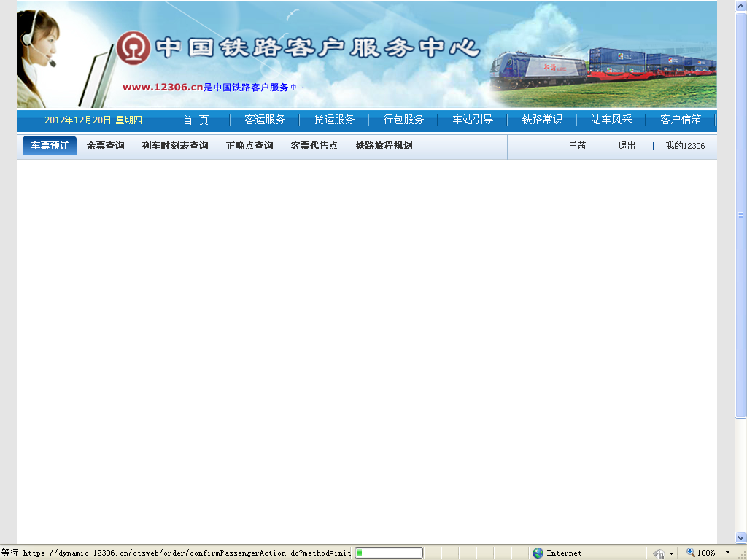Screen dimensions: 747x560
Task: Open the security icon dropdown arrow
Action: 671,553
